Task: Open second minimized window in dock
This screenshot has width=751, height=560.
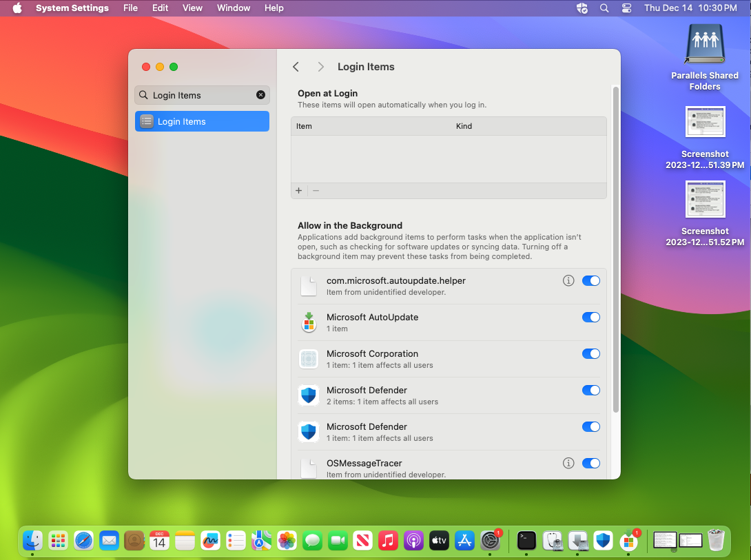Action: point(690,541)
